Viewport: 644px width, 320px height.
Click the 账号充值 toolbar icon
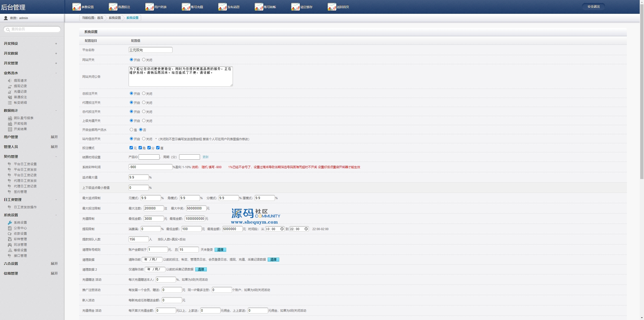tap(186, 7)
